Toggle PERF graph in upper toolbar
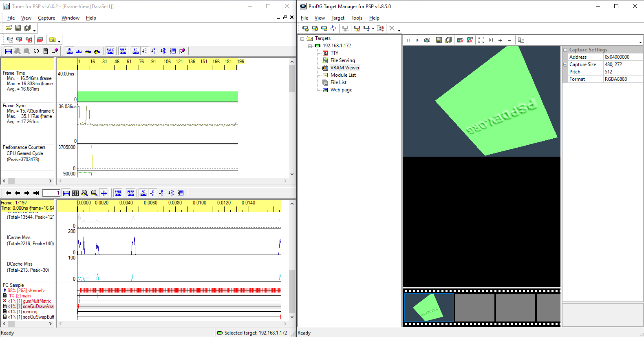This screenshot has width=644, height=337. coord(123,51)
